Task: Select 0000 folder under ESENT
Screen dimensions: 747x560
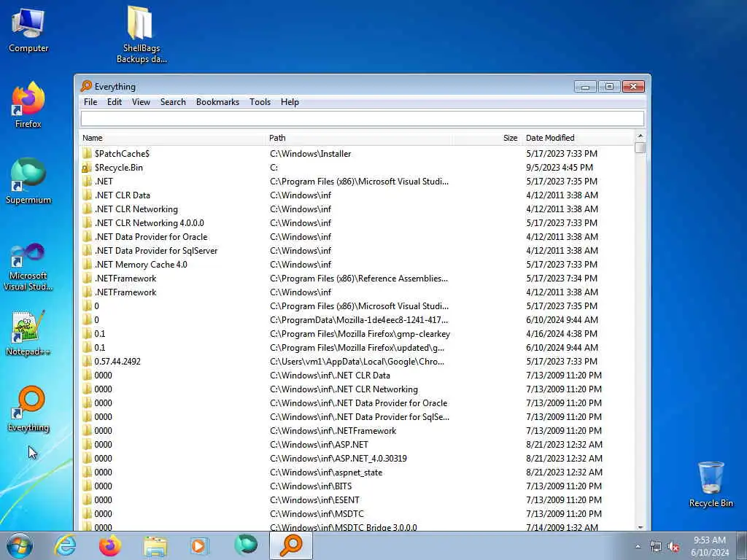Action: click(357, 500)
